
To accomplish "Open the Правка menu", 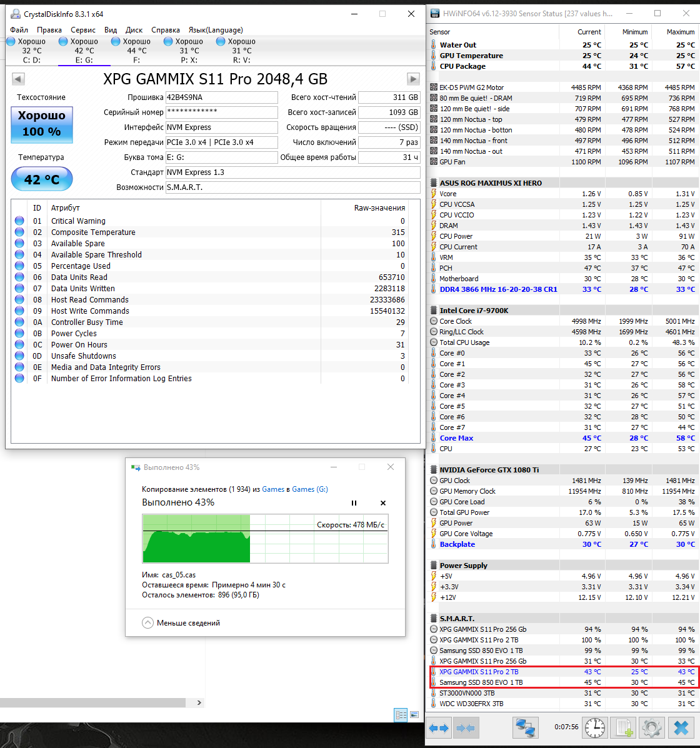I will pyautogui.click(x=49, y=29).
